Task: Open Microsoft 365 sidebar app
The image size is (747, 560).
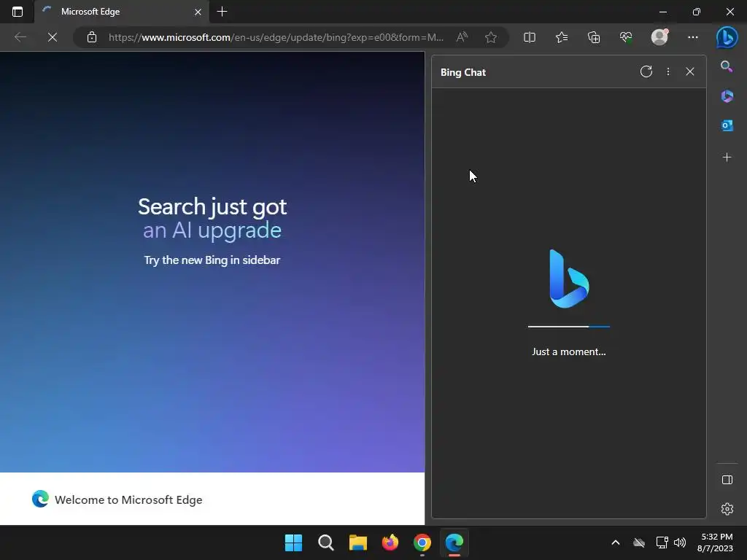Action: [x=727, y=96]
